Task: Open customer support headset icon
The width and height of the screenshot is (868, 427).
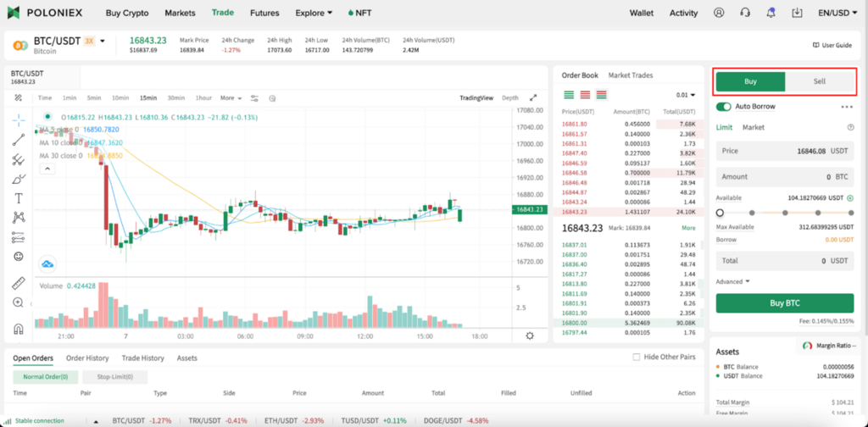Action: pos(745,12)
